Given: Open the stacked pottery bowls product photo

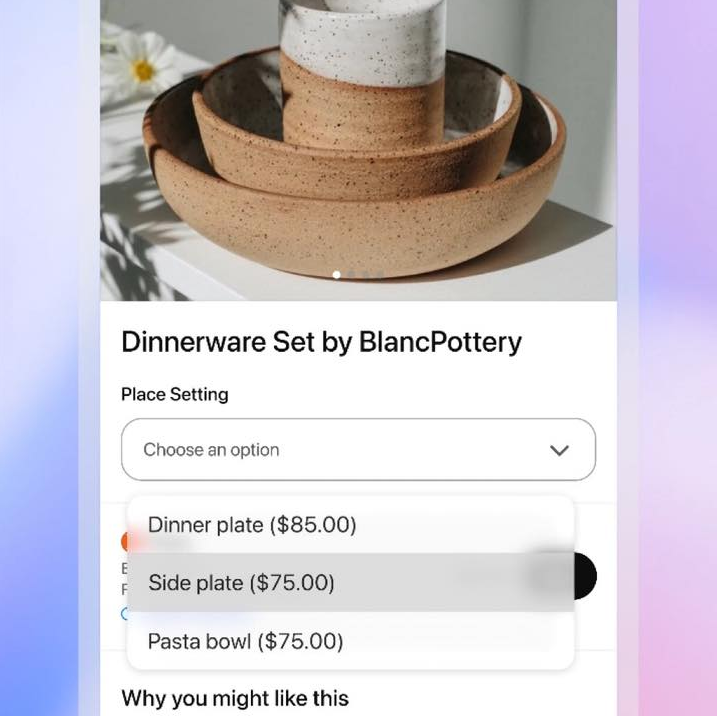Looking at the screenshot, I should point(358,150).
